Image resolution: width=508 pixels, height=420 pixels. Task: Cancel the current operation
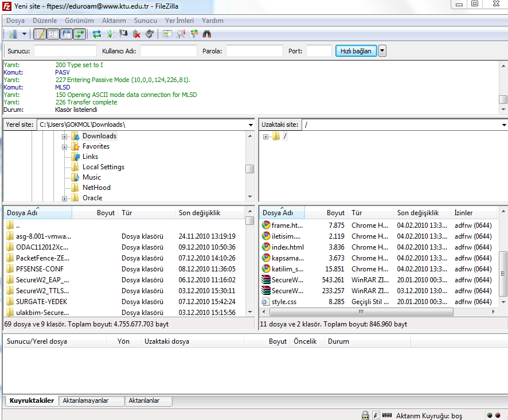point(123,34)
